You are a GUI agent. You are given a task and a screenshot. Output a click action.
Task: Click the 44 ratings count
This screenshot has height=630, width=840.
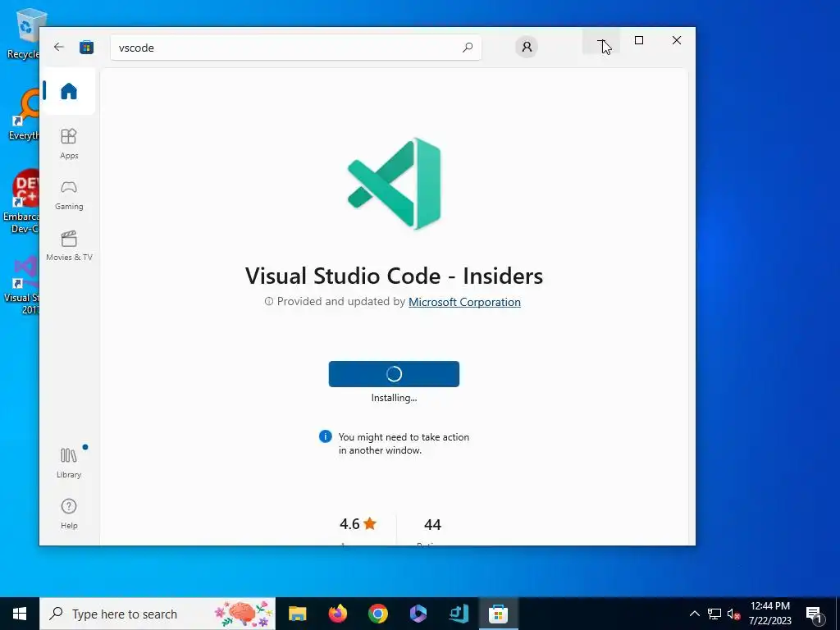pos(432,524)
